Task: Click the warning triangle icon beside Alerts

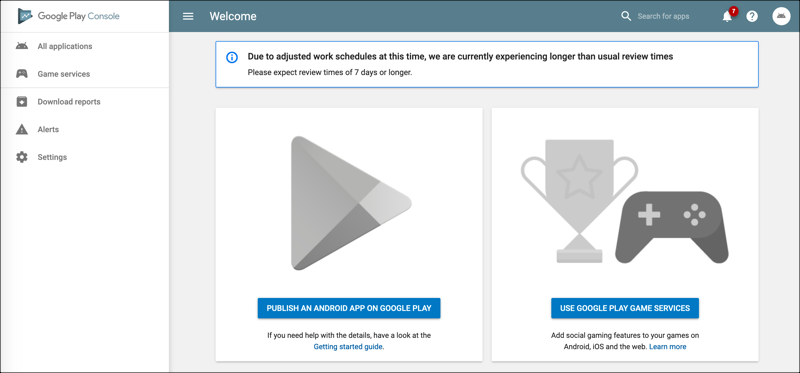Action: pos(21,129)
